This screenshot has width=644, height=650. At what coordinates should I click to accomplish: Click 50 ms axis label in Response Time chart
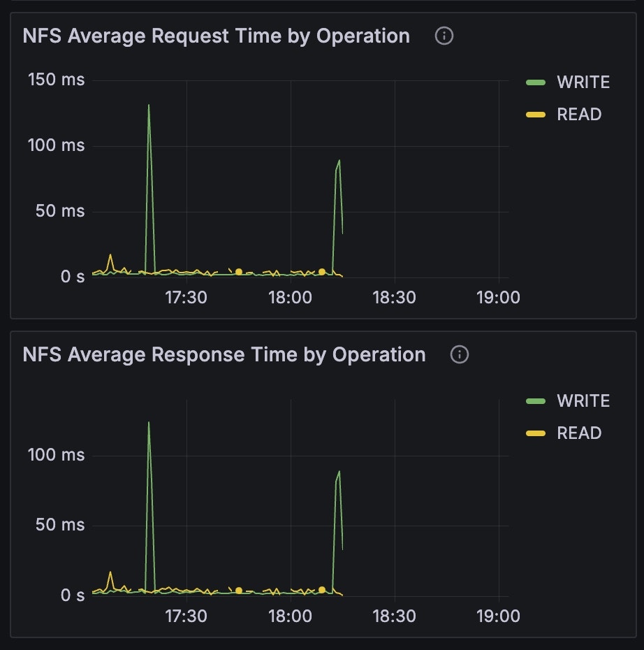coord(60,525)
